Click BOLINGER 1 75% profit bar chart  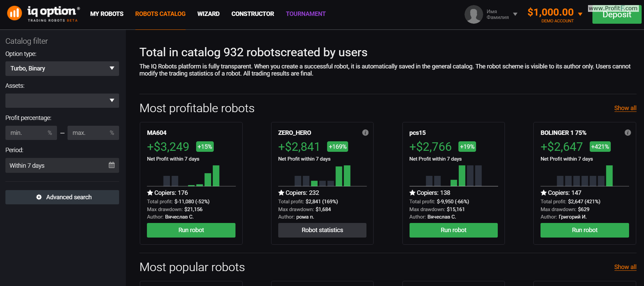(585, 176)
